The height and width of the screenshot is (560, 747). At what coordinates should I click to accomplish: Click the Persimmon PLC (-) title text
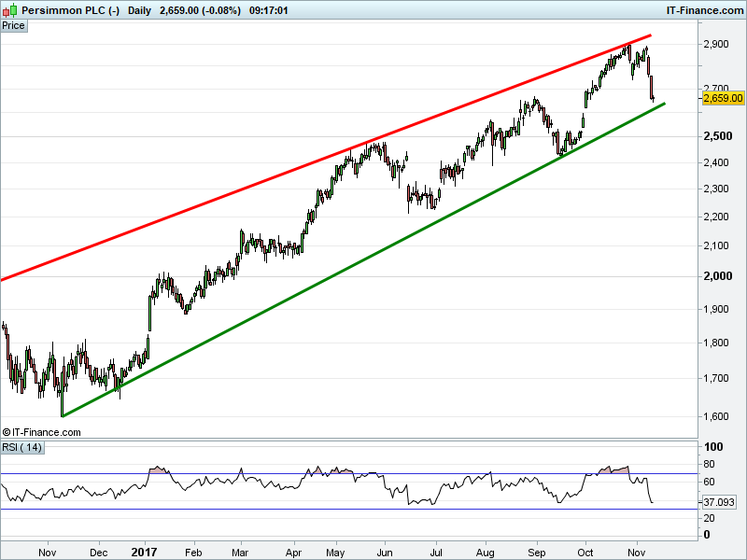[x=71, y=10]
